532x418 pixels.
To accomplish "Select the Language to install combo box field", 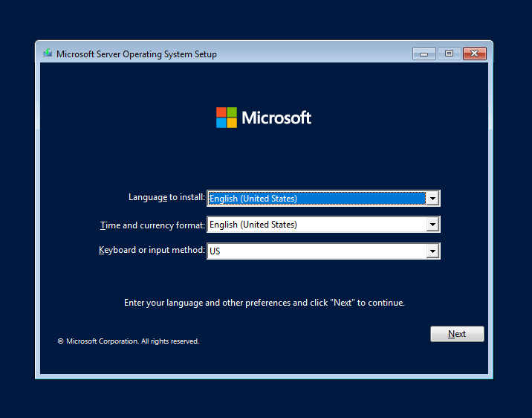I will coord(323,199).
